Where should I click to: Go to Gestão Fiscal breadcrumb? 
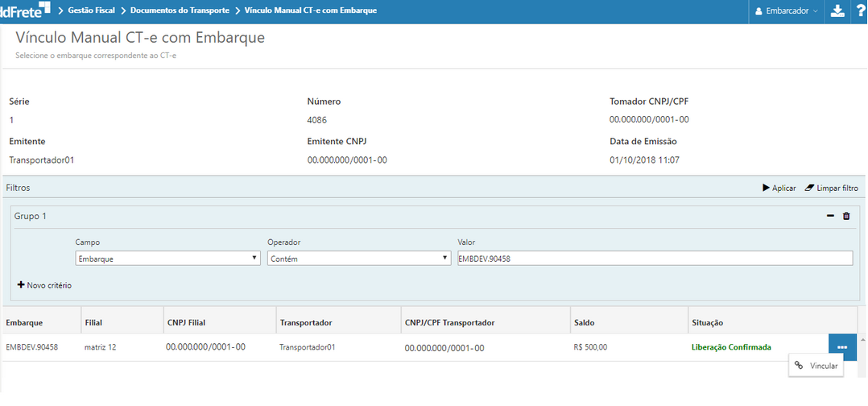[91, 10]
